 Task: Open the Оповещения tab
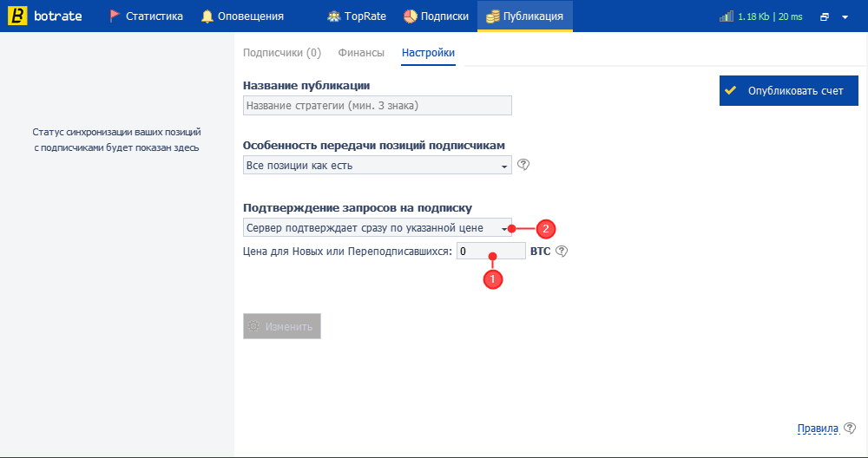click(242, 16)
